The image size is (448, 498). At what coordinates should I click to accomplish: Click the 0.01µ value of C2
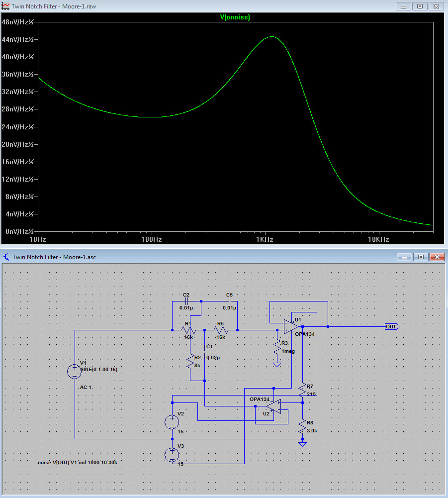click(186, 308)
